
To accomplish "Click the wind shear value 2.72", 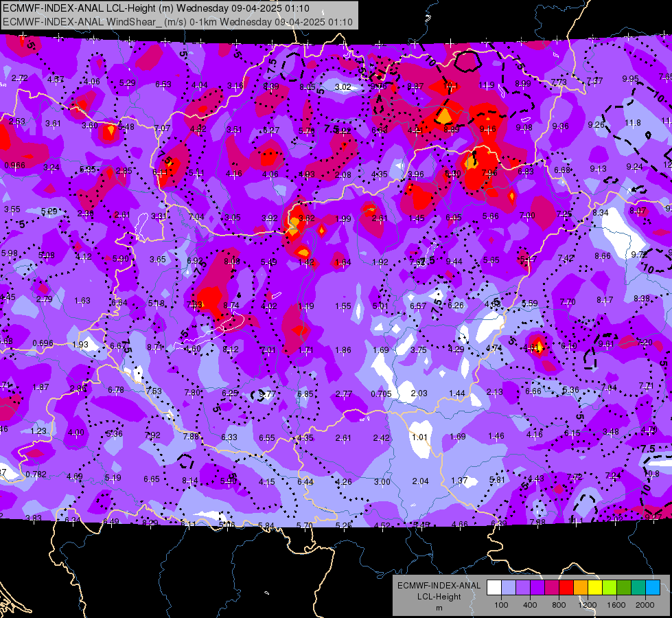I will [20, 78].
